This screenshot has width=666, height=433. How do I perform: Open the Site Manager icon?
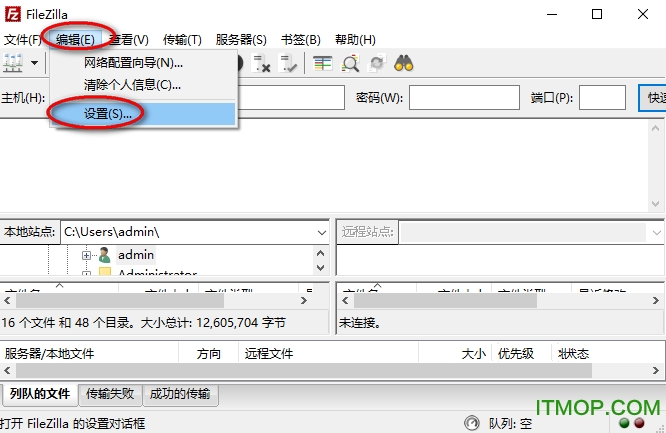point(13,63)
